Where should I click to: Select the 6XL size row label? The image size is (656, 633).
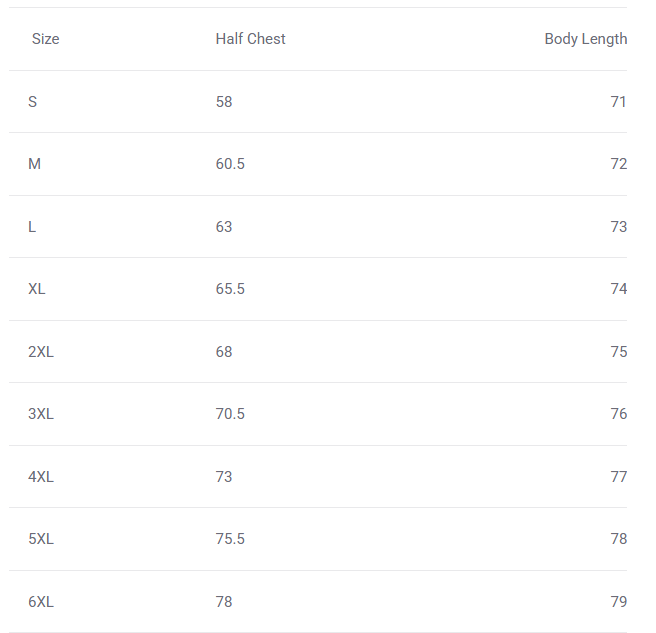41,602
